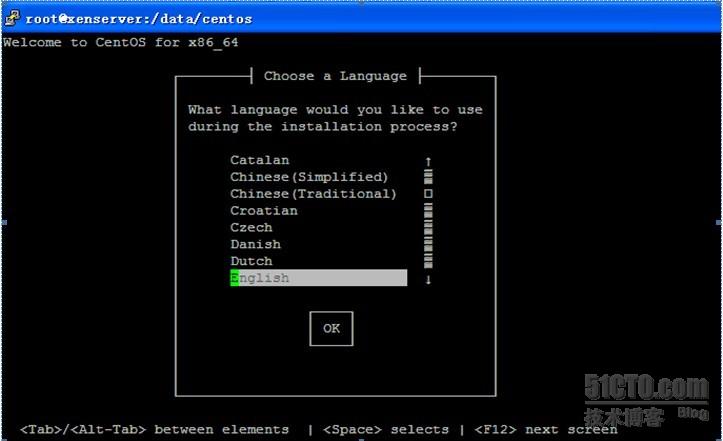Pick Danish in the language list
Viewport: 723px width, 441px height.
click(255, 244)
